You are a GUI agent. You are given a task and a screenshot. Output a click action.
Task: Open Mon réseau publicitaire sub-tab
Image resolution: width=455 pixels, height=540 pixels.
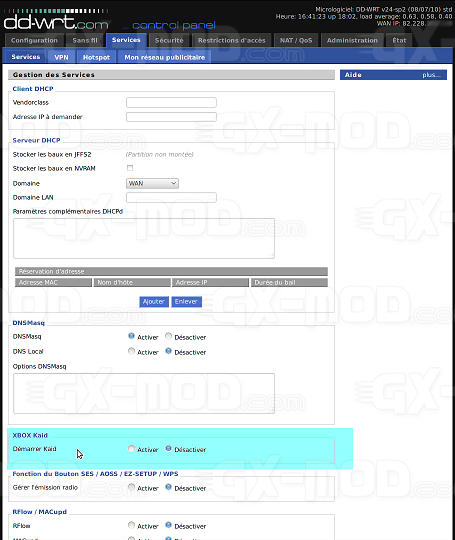165,57
